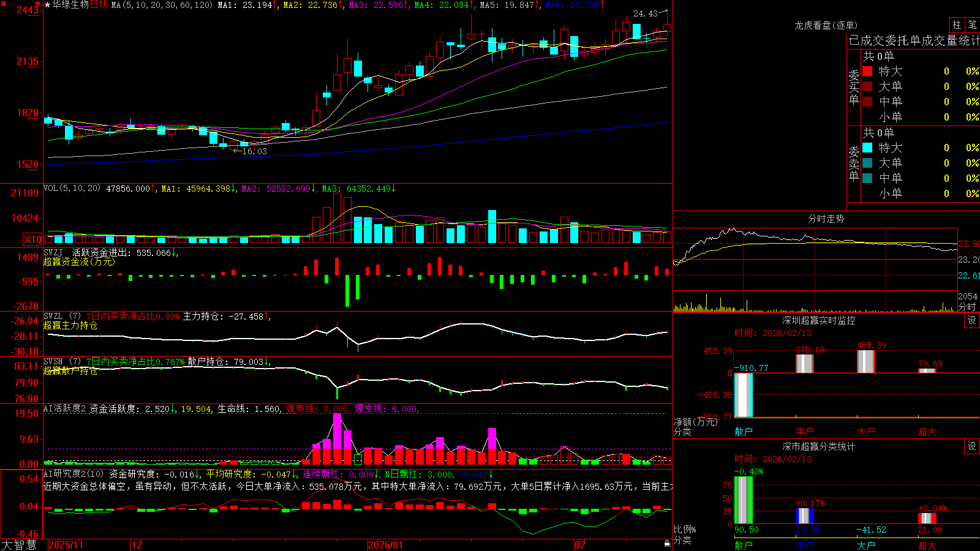Click the 21.06 超大 ratio value
This screenshot has width=980, height=551.
(x=930, y=530)
